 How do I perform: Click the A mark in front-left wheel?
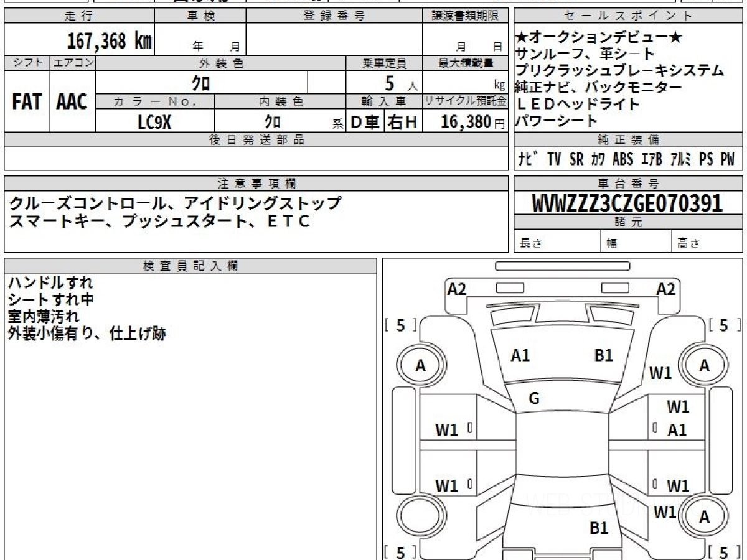click(421, 366)
